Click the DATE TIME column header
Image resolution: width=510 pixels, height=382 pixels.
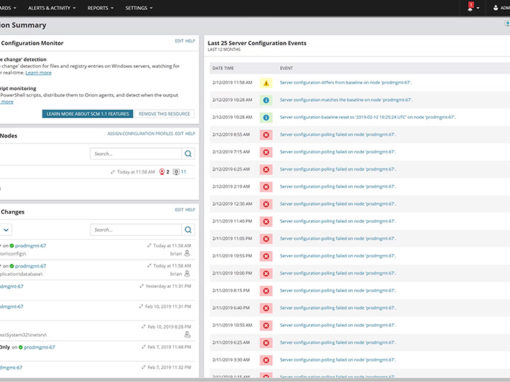tap(223, 68)
